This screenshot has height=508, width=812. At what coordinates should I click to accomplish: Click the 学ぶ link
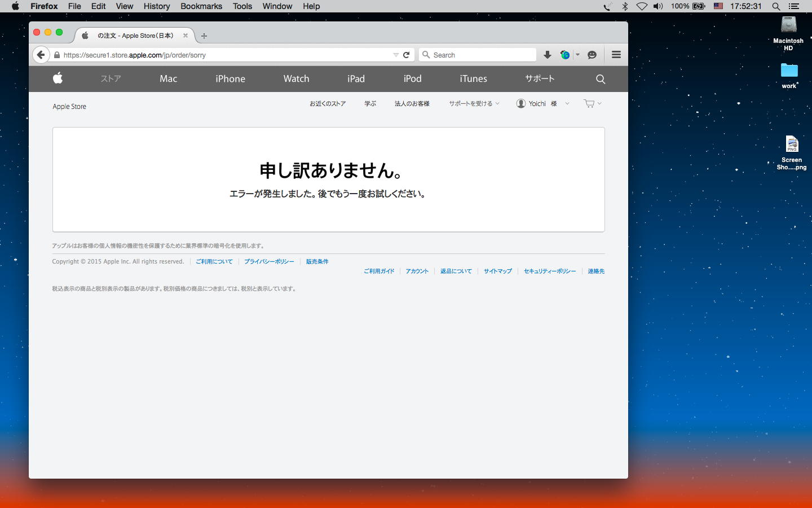[x=370, y=104]
